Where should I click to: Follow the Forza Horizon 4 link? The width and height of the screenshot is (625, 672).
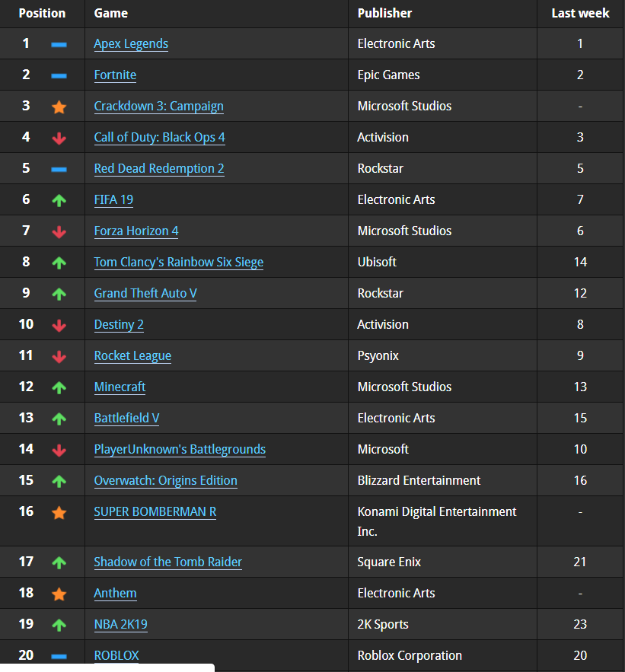click(x=136, y=231)
